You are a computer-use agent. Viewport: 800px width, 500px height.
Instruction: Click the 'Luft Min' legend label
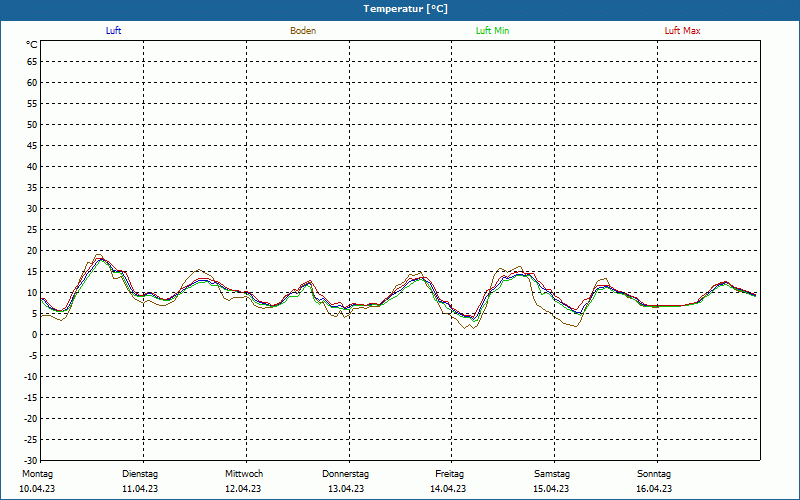tap(492, 31)
